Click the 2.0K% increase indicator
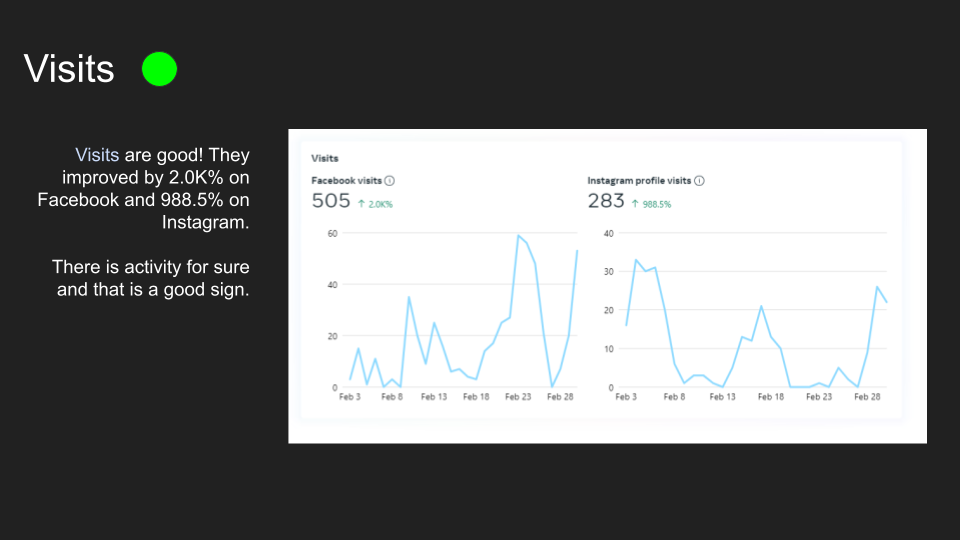The image size is (960, 540). pos(381,204)
